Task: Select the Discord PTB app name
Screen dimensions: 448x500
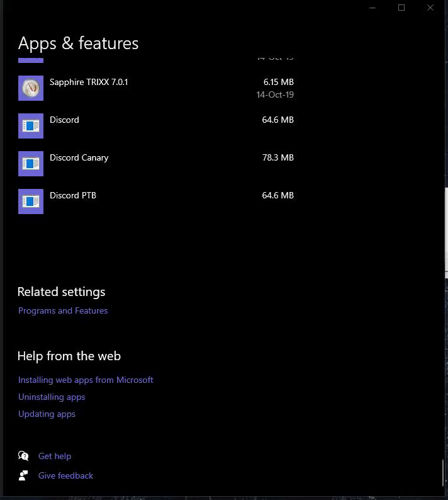Action: (x=73, y=195)
